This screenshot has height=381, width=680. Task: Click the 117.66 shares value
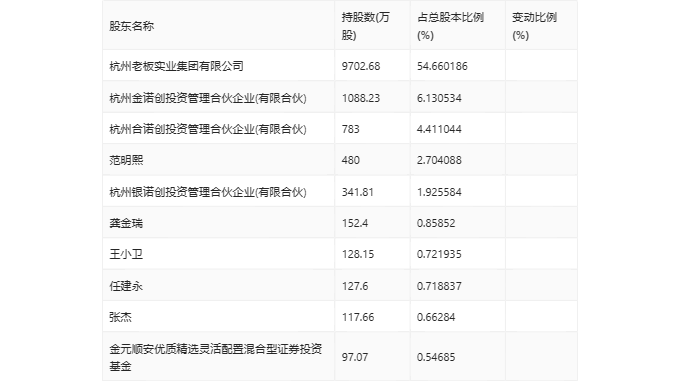click(x=358, y=317)
